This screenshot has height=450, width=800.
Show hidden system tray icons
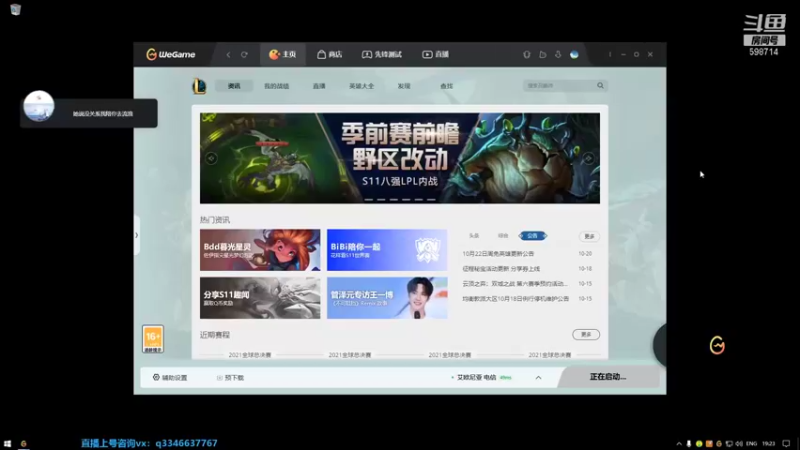pos(679,444)
